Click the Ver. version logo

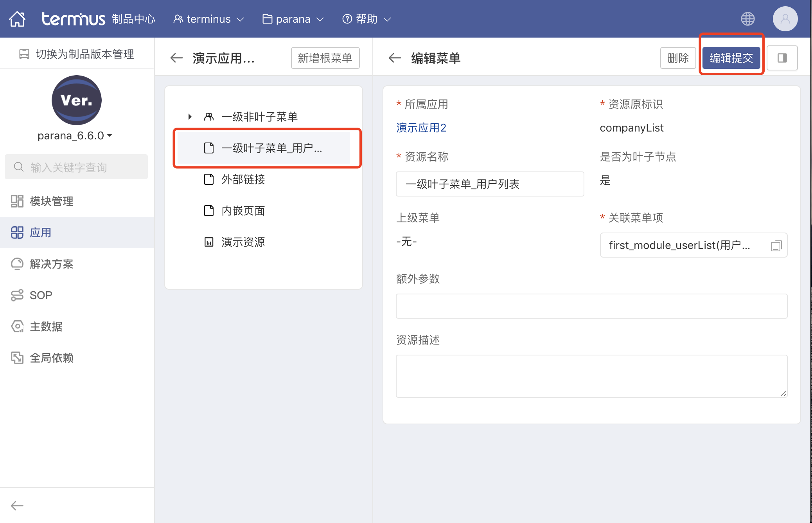77,100
